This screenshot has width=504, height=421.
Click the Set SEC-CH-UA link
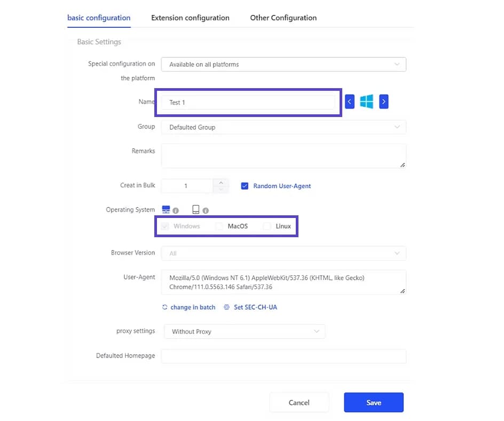(x=256, y=307)
